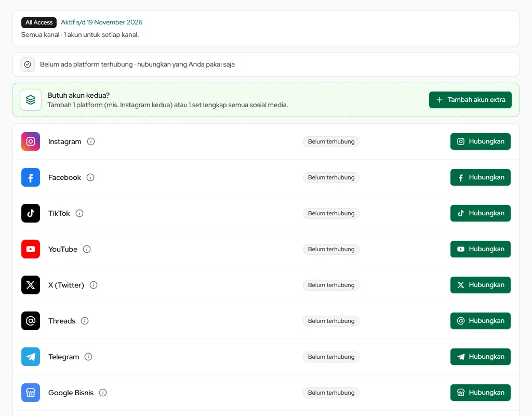Image resolution: width=532 pixels, height=416 pixels.
Task: Click the "X (Twitter)" platform name
Action: click(66, 285)
